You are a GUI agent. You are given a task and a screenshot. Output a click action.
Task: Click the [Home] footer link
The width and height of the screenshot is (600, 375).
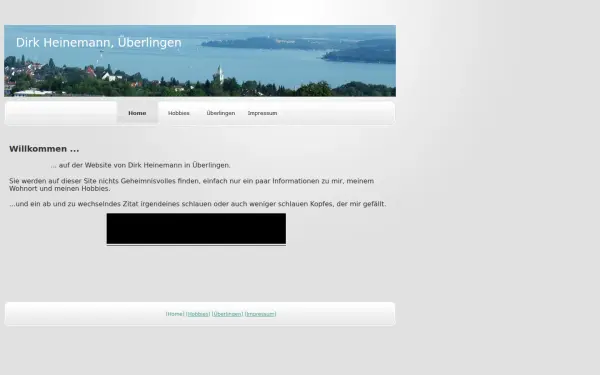coord(175,314)
